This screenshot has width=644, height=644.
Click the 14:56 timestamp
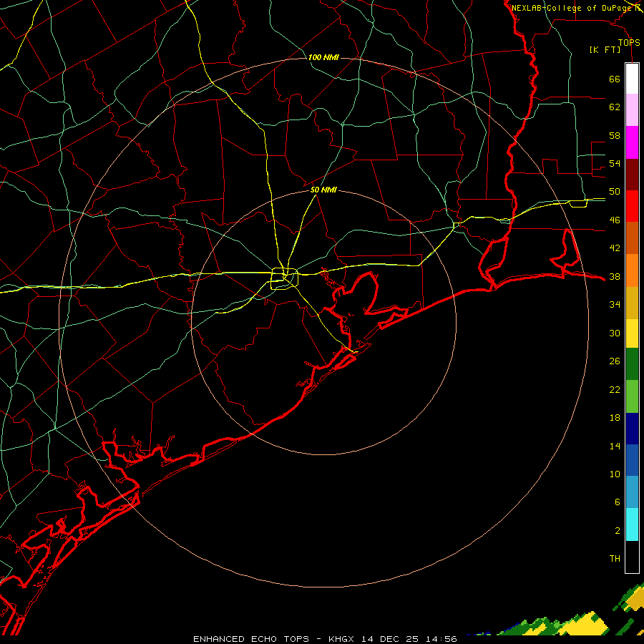(441, 639)
